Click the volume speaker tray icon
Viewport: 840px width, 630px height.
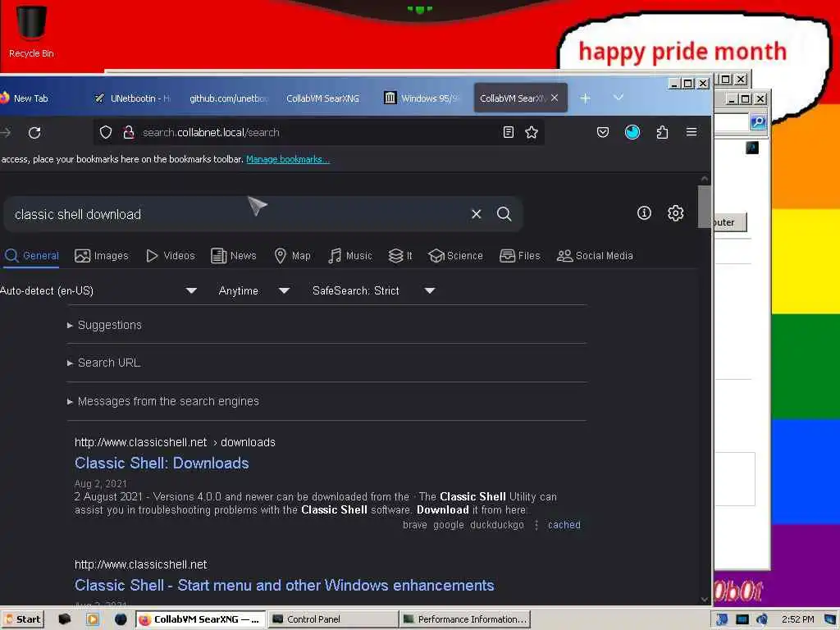(x=761, y=619)
